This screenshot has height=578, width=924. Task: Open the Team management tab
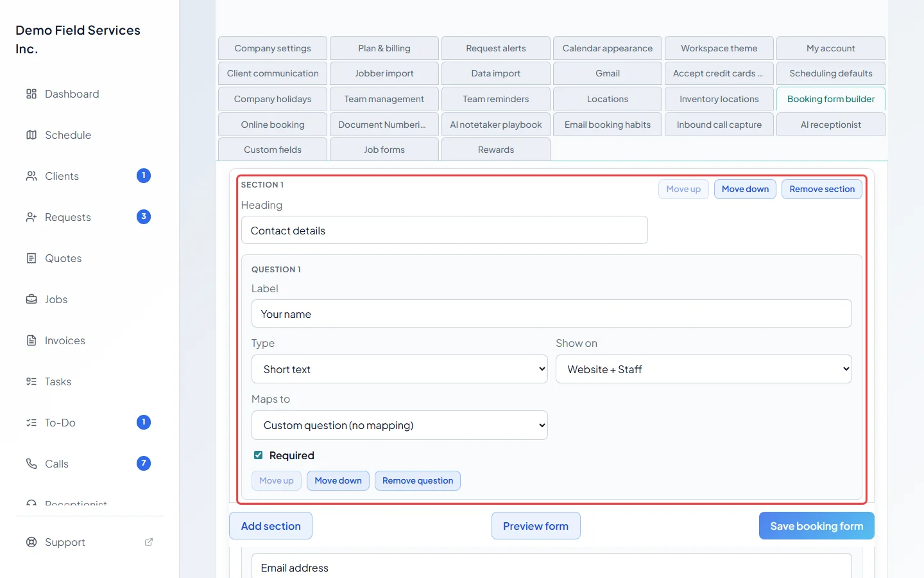(x=384, y=99)
